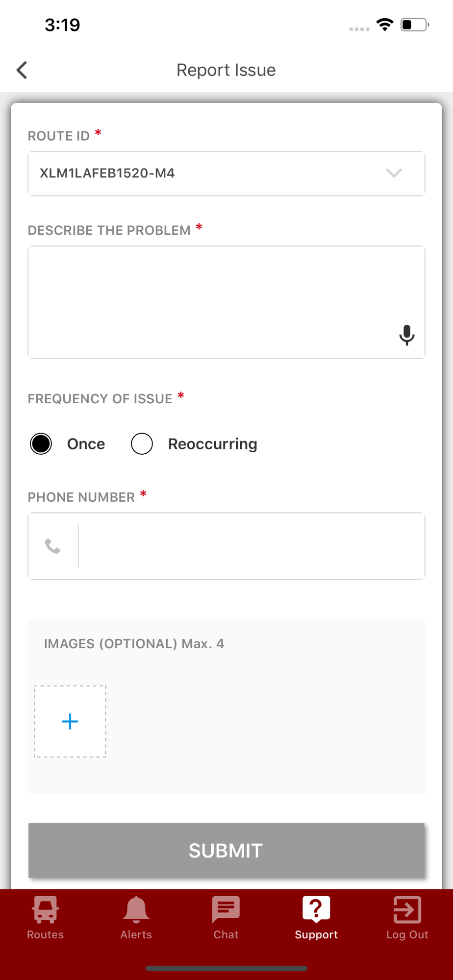Select the Once radio button
The height and width of the screenshot is (980, 453).
coord(41,444)
